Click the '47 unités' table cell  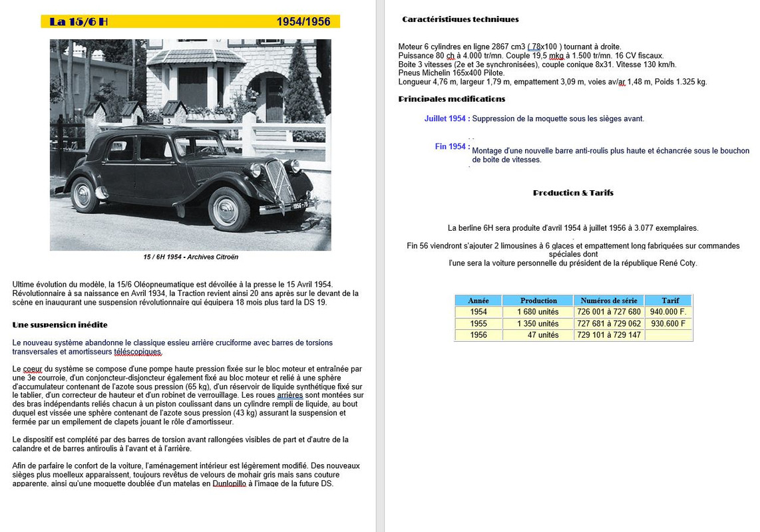(x=538, y=334)
